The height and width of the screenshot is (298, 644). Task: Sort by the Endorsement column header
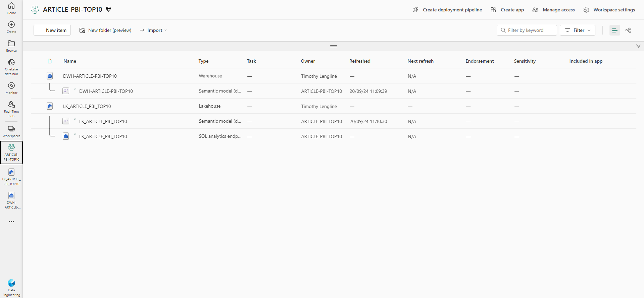[x=480, y=61]
